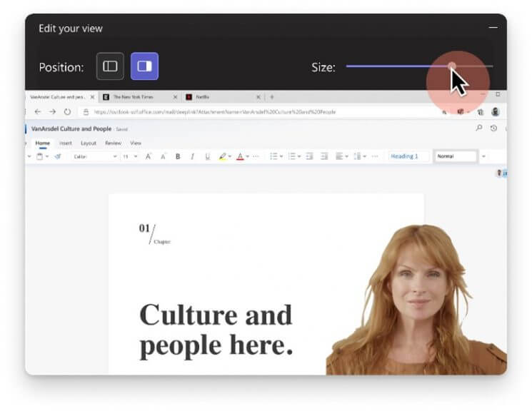Click the Size slider handle
This screenshot has width=532, height=411.
coord(452,66)
